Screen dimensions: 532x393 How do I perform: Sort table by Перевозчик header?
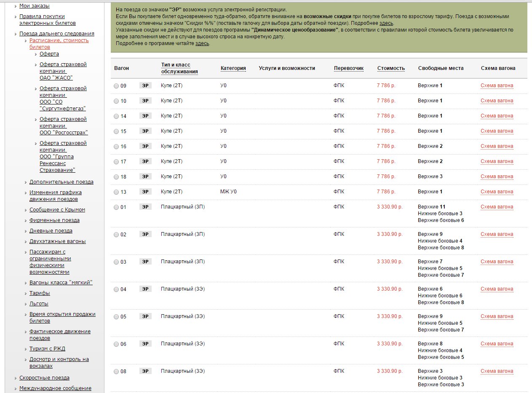coord(348,68)
